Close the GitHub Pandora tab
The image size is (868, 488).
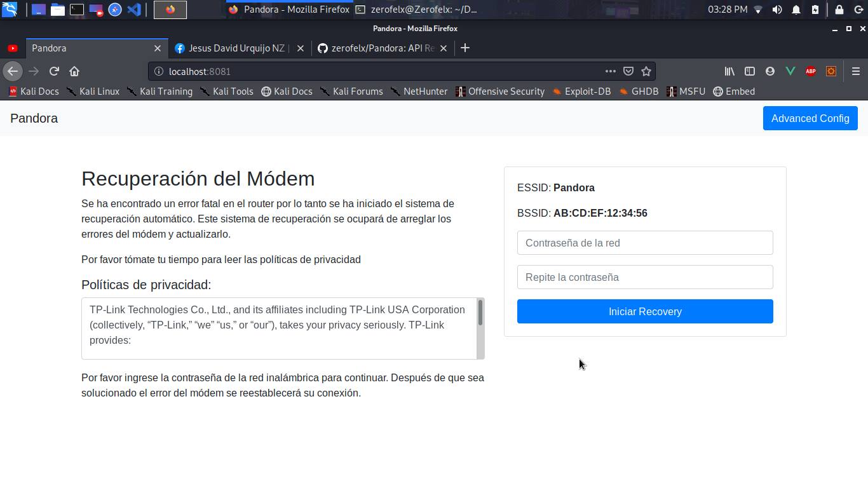point(444,48)
